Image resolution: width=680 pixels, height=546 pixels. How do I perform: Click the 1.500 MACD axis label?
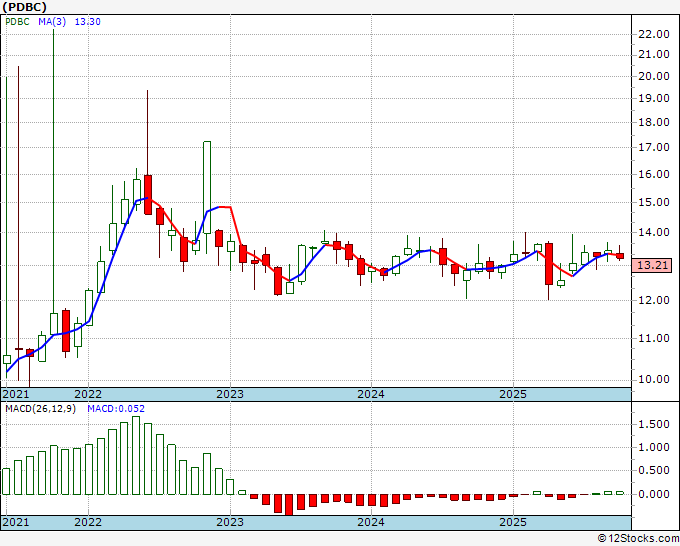[653, 424]
